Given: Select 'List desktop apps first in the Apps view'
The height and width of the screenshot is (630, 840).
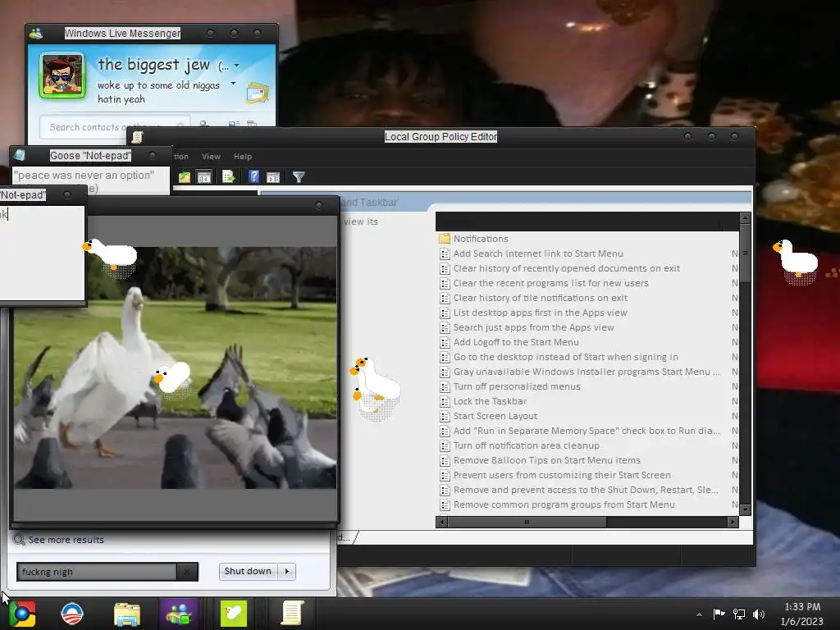Looking at the screenshot, I should click(540, 313).
